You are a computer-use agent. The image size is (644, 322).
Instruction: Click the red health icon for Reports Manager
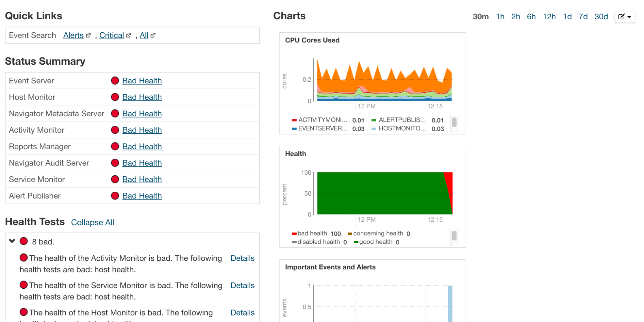pyautogui.click(x=115, y=146)
